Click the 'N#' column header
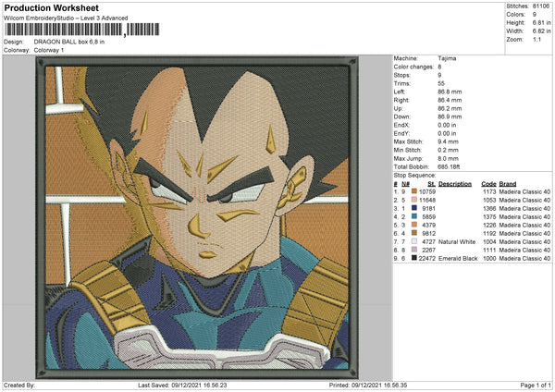555x392 pixels. tap(405, 184)
